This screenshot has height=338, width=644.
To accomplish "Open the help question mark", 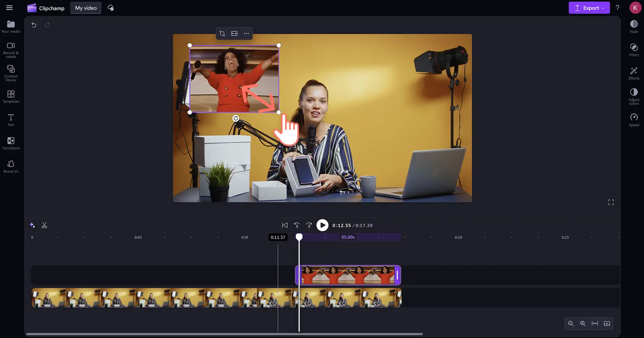I will (x=617, y=8).
